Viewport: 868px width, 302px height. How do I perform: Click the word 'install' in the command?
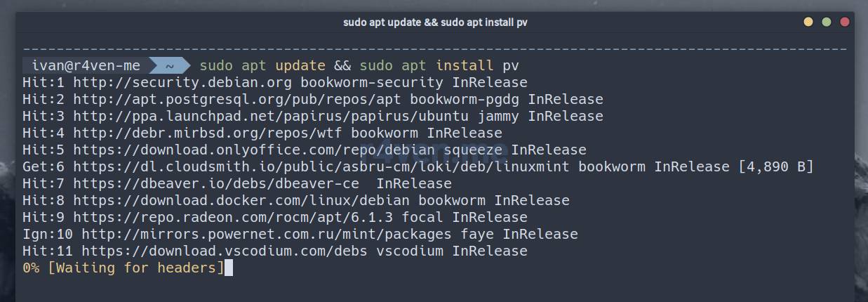point(465,66)
